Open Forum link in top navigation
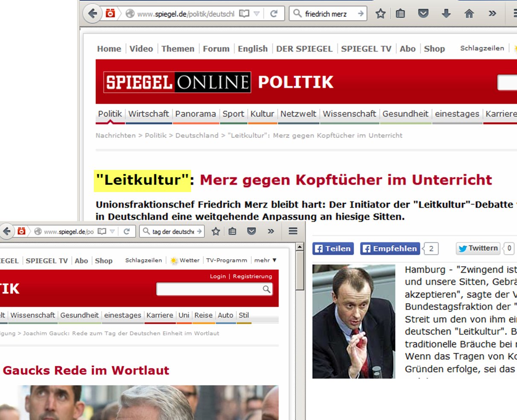The width and height of the screenshot is (517, 420). [216, 49]
